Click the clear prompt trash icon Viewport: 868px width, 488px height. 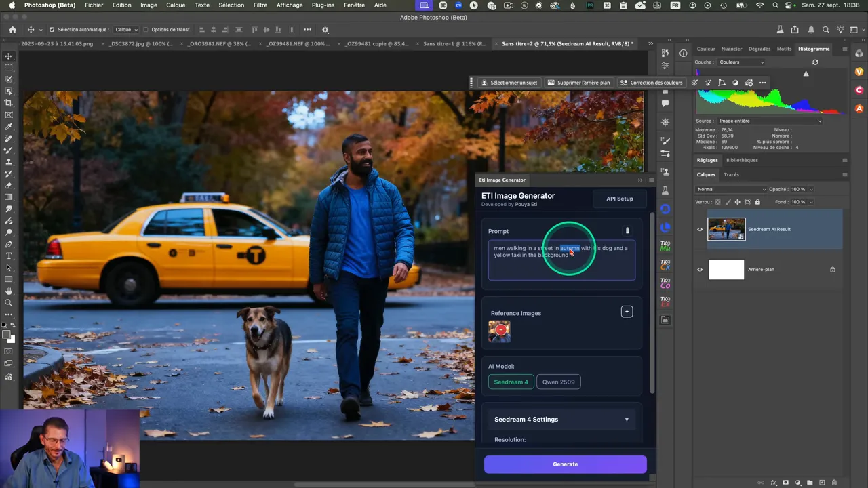pyautogui.click(x=627, y=231)
